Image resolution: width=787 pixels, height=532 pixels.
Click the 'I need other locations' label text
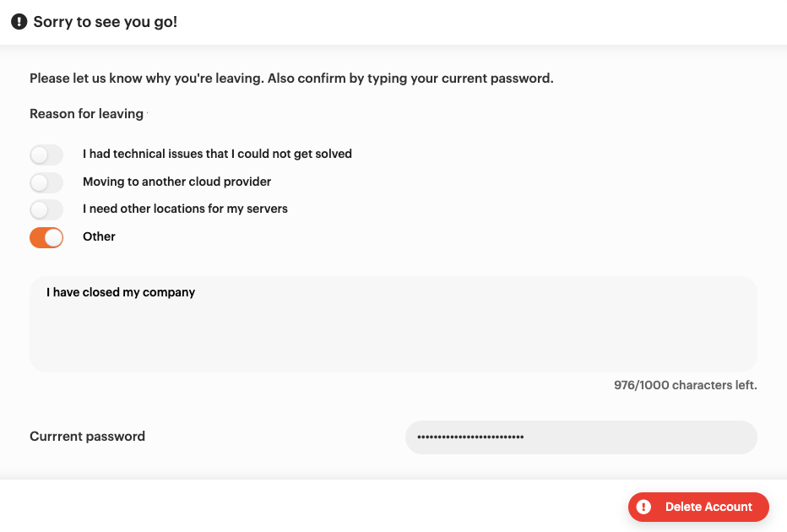(x=186, y=209)
